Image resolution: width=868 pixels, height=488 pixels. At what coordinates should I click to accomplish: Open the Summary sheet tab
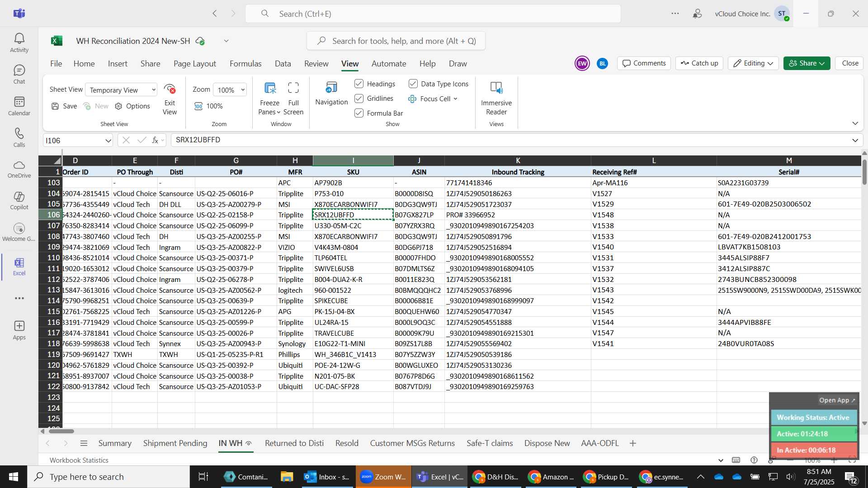click(115, 443)
